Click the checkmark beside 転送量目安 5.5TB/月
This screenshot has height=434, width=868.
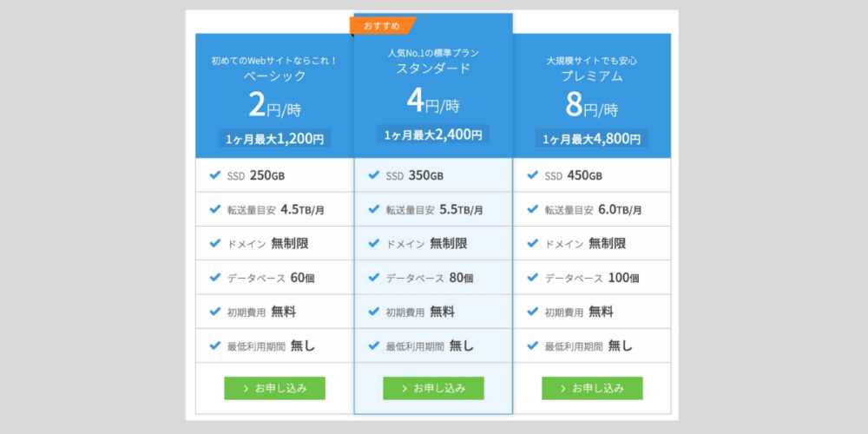click(x=374, y=209)
